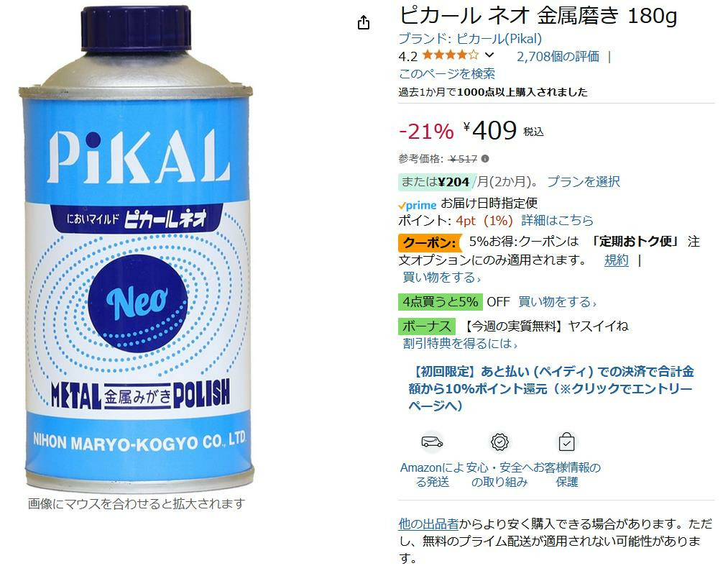Click 買い物をする under the coupon
The height and width of the screenshot is (571, 728).
(x=441, y=278)
